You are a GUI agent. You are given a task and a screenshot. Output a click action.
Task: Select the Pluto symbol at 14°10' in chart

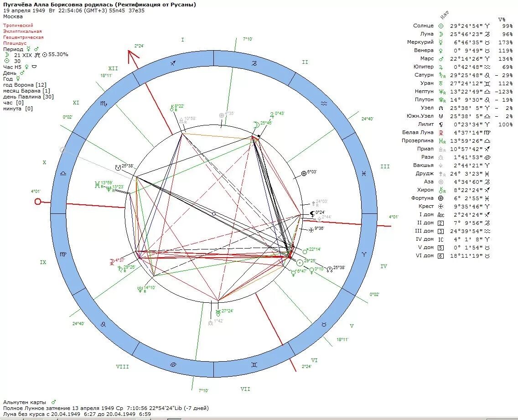pyautogui.click(x=140, y=289)
